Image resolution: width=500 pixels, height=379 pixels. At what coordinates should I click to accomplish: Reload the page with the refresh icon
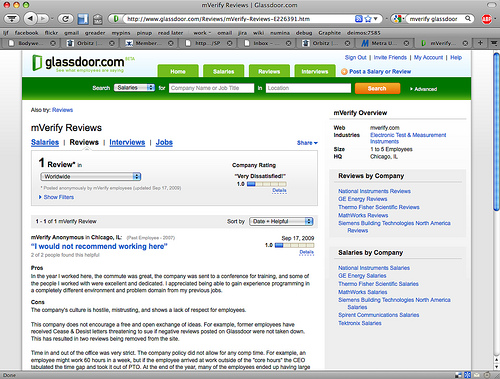pos(66,18)
